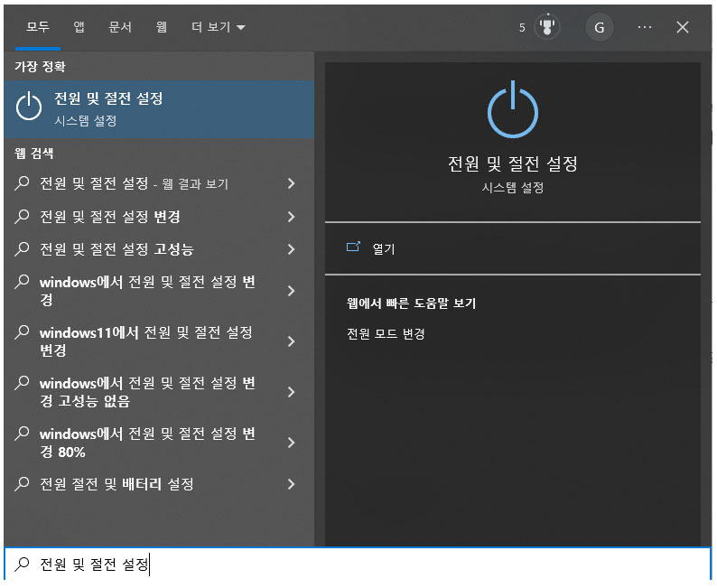This screenshot has width=717, height=588.
Task: Open the 전원 모드 변경 help link
Action: 386,333
